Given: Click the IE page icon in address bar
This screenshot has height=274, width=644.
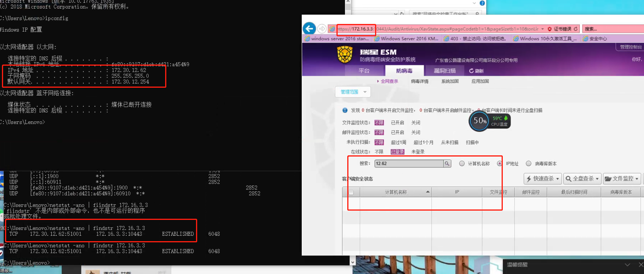Looking at the screenshot, I should coord(332,29).
